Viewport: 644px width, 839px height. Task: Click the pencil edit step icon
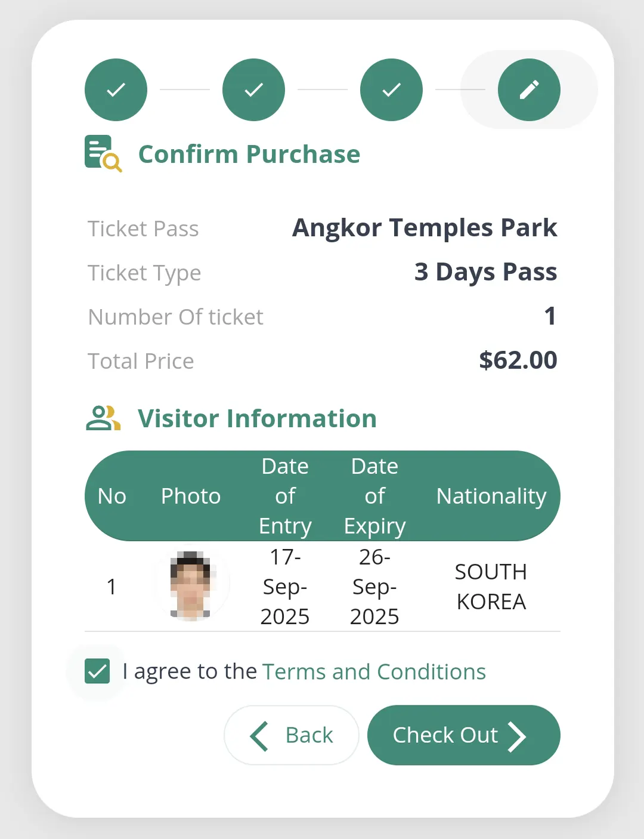[x=529, y=90]
